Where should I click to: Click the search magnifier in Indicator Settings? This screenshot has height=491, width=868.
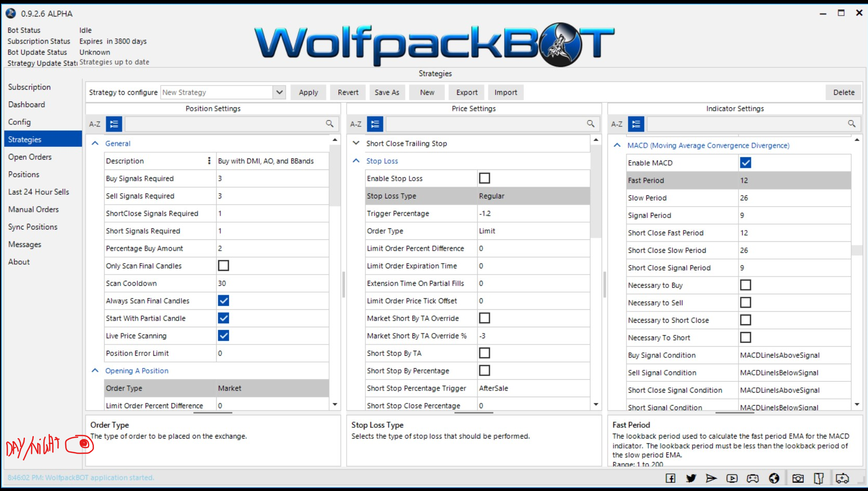pyautogui.click(x=851, y=124)
